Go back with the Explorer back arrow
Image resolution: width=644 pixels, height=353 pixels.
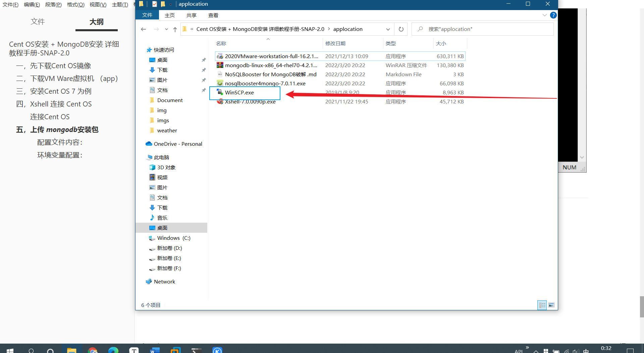(144, 29)
